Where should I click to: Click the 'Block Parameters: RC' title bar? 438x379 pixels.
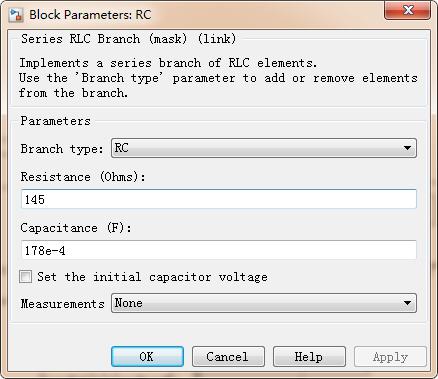tap(90, 15)
